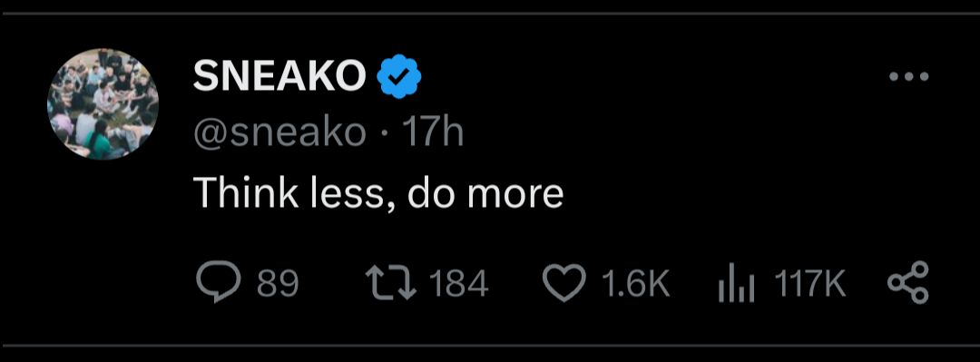Open SNEAKO's profile picture
This screenshot has width=980, height=362.
coord(103,103)
